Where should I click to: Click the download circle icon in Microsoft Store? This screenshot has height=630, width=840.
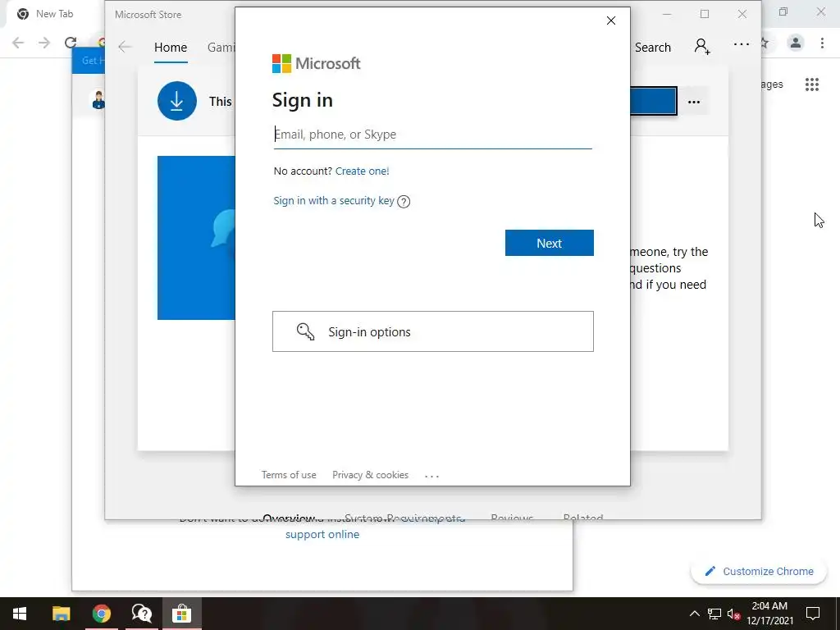(177, 101)
